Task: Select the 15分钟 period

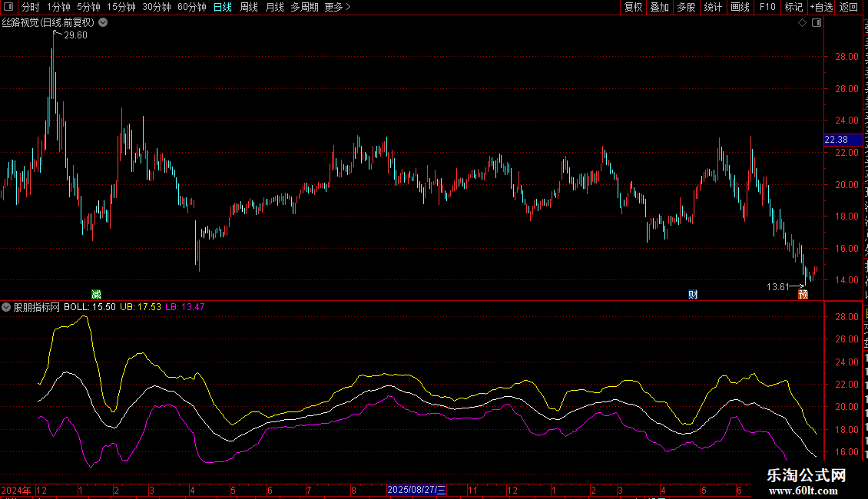Action: [121, 7]
